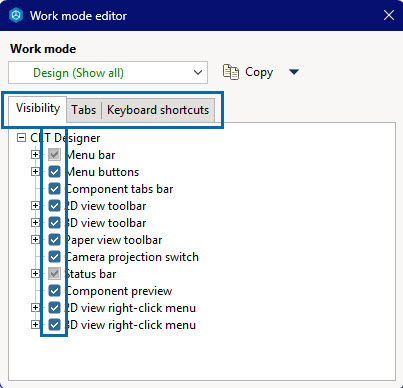Toggle the greyed Status bar checkbox
403x388 pixels.
pyautogui.click(x=54, y=274)
